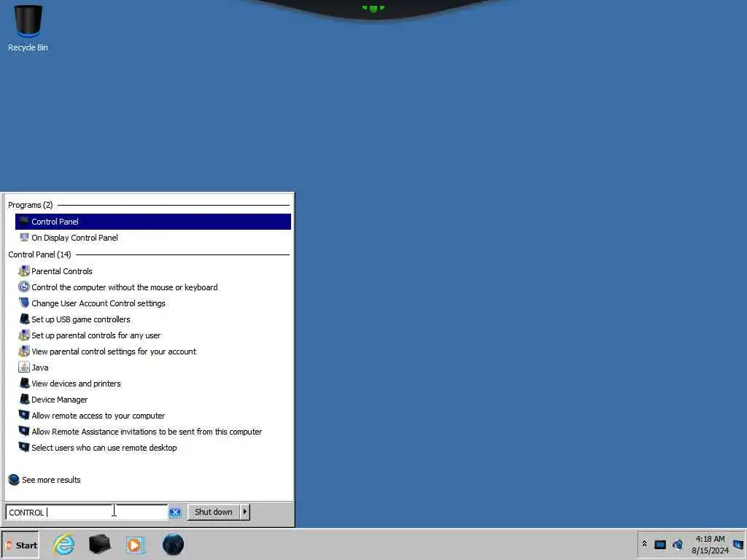Open Change User Account Control settings
This screenshot has width=747, height=560.
[153, 303]
